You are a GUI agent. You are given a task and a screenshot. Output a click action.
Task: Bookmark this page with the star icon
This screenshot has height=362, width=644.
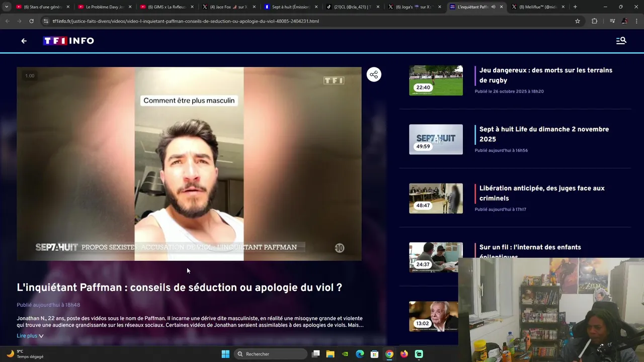coord(578,21)
